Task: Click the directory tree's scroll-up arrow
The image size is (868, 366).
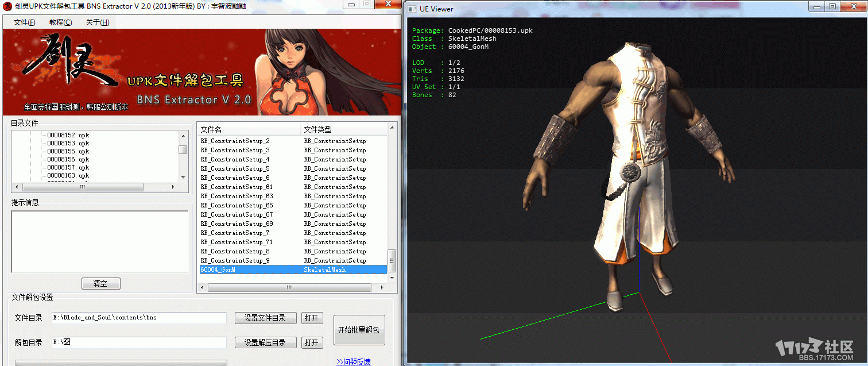Action: tap(183, 136)
